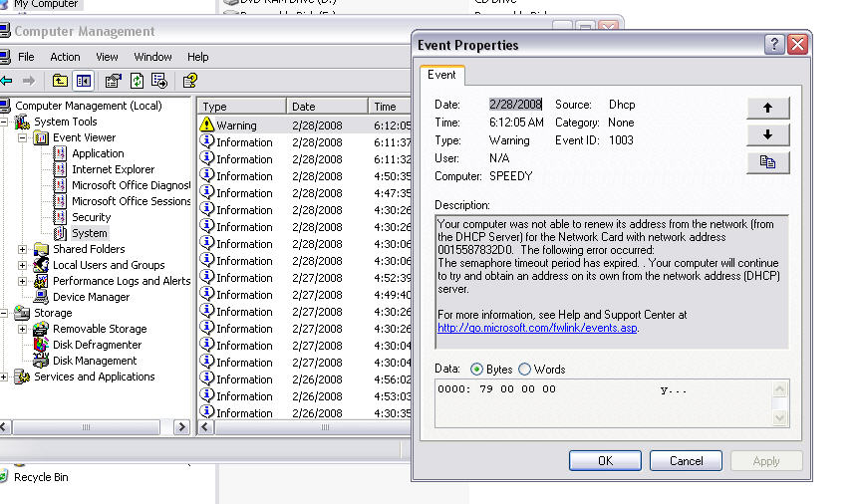The width and height of the screenshot is (861, 504).
Task: Select the Information event at 4:49:40
Action: point(305,295)
